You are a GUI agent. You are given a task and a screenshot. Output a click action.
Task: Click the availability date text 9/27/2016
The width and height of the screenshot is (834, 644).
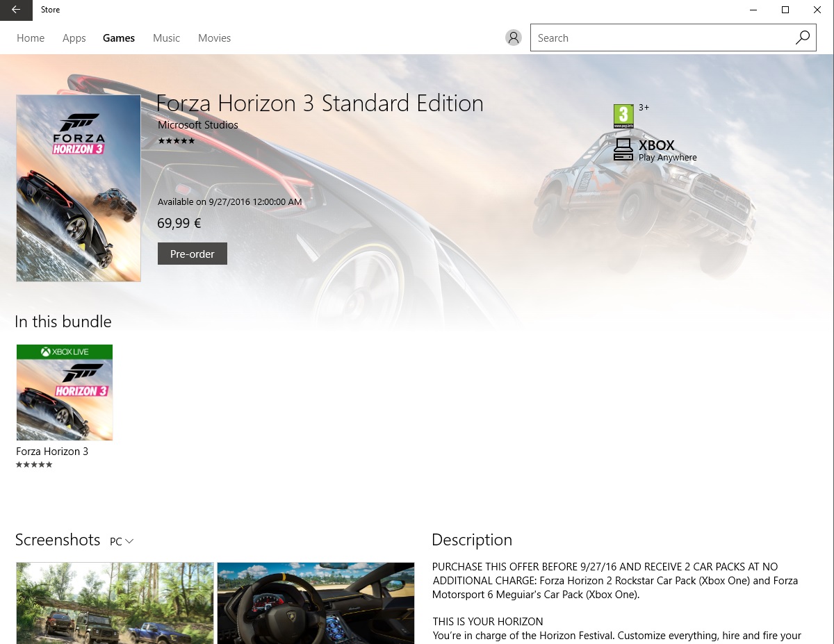[230, 202]
